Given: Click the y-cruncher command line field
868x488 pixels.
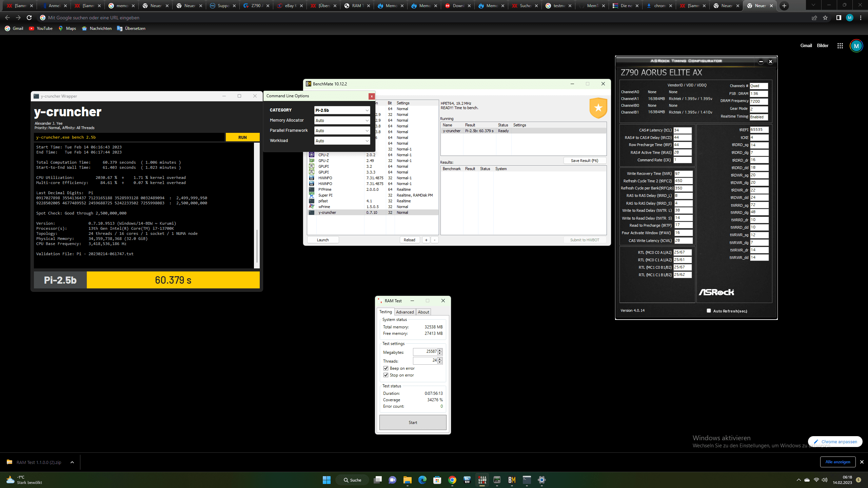Looking at the screenshot, I should pos(129,137).
